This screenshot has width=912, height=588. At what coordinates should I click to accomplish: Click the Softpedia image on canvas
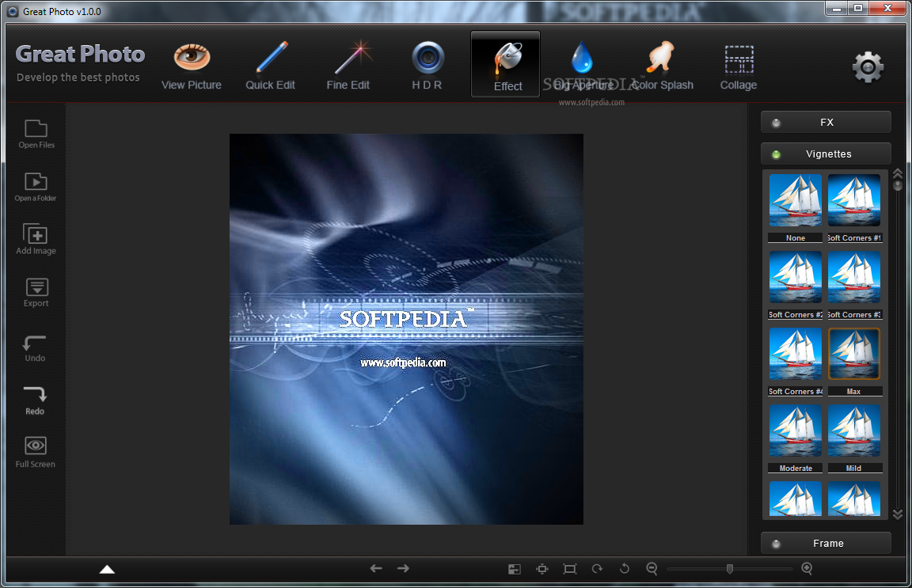coord(406,329)
